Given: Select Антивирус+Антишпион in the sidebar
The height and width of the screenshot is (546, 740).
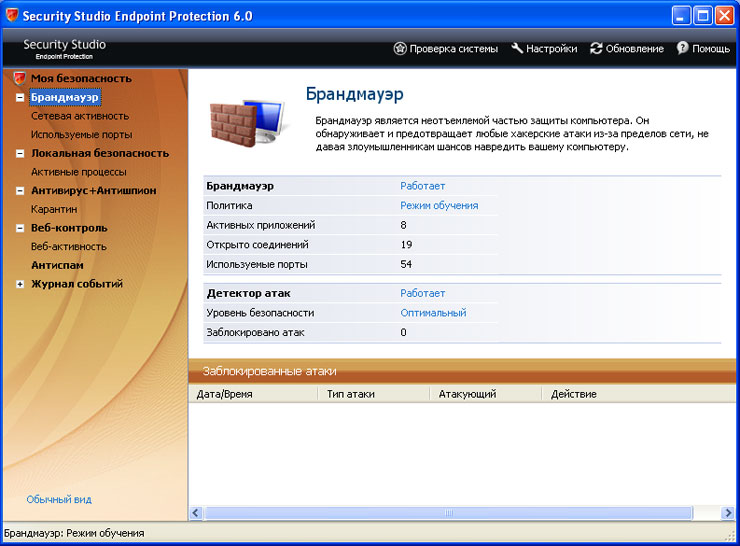Looking at the screenshot, I should tap(93, 191).
